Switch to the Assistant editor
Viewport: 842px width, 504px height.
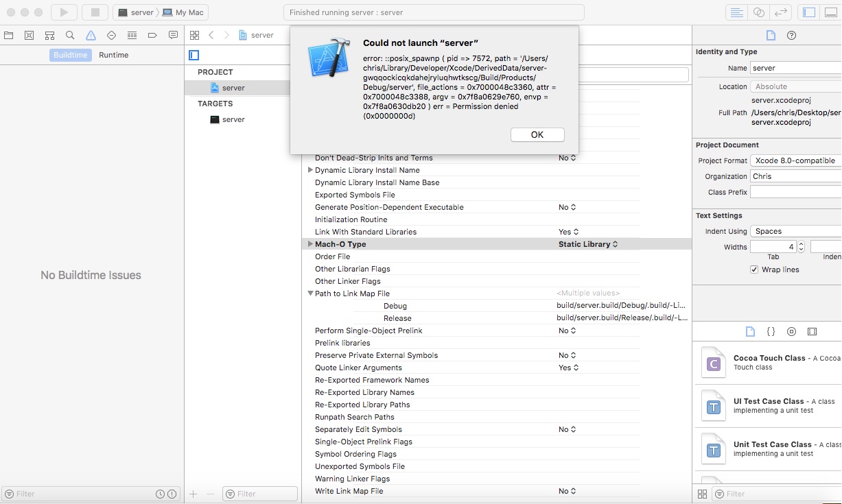click(759, 12)
